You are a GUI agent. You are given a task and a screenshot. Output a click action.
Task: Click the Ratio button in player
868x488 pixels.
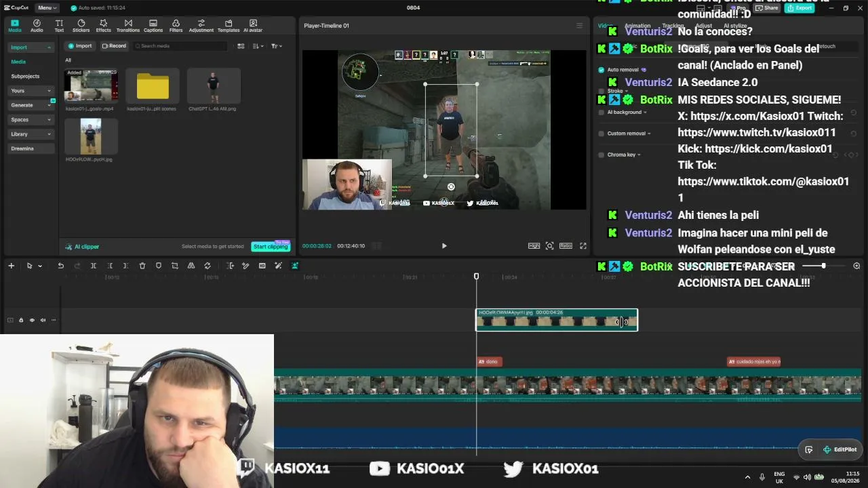tap(566, 246)
